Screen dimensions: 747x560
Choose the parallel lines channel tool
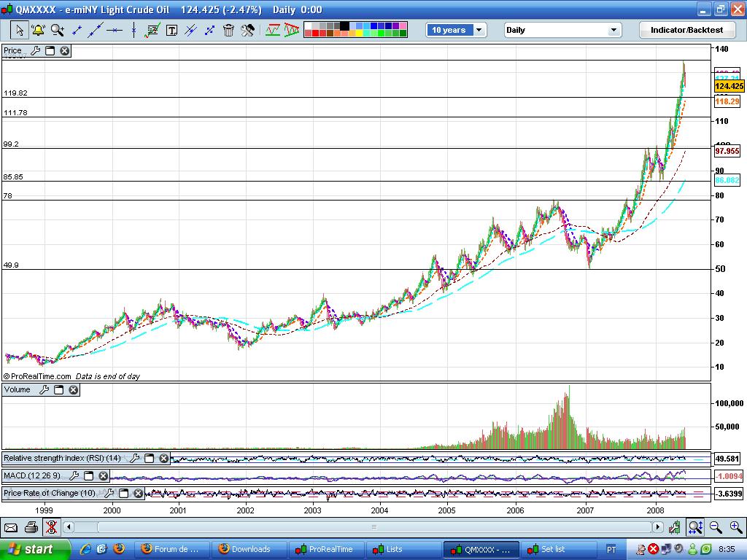(x=190, y=31)
